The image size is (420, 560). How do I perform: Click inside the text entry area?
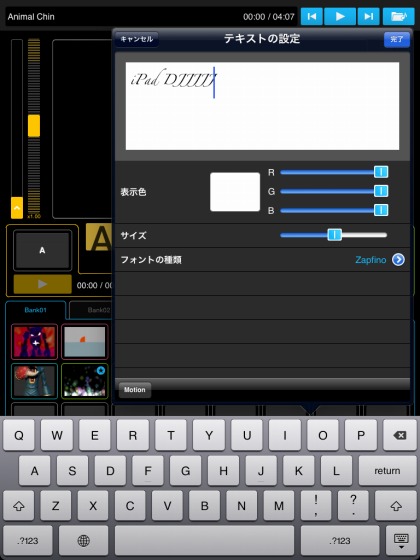(x=262, y=106)
